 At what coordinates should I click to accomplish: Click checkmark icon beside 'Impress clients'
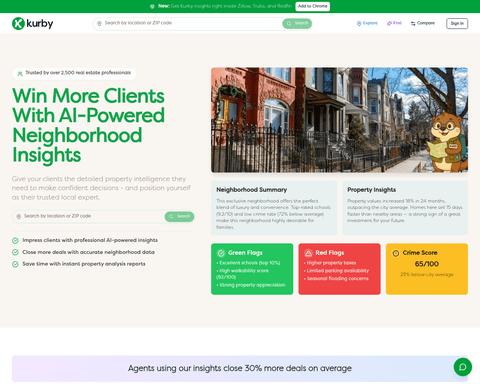15,240
